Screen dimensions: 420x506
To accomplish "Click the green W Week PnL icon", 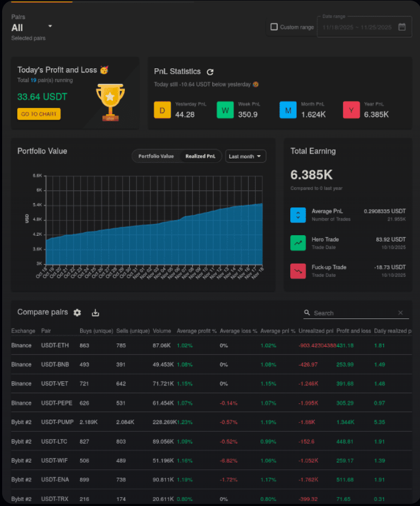I will (225, 110).
